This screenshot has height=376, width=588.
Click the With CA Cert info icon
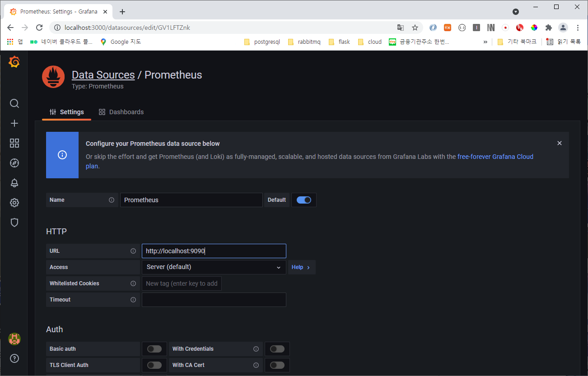pos(256,365)
